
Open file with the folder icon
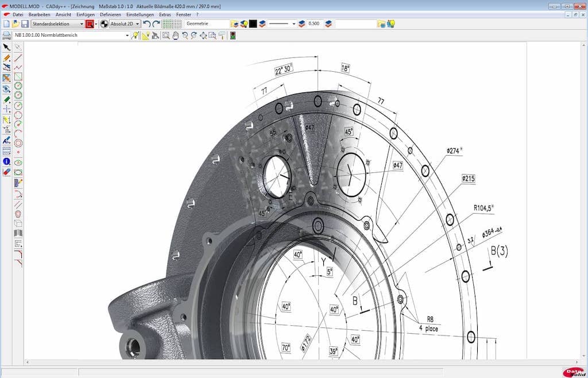pyautogui.click(x=16, y=24)
